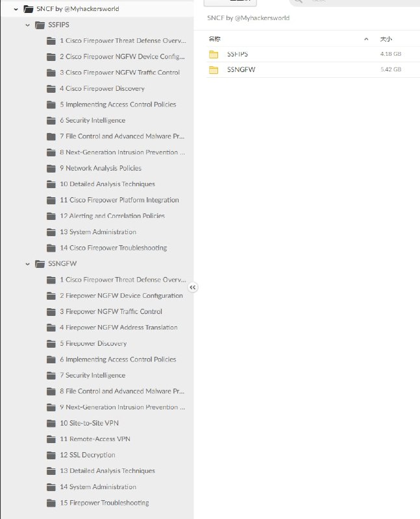420x519 pixels.
Task: Select 12 SSL Decryption folder
Action: (88, 455)
